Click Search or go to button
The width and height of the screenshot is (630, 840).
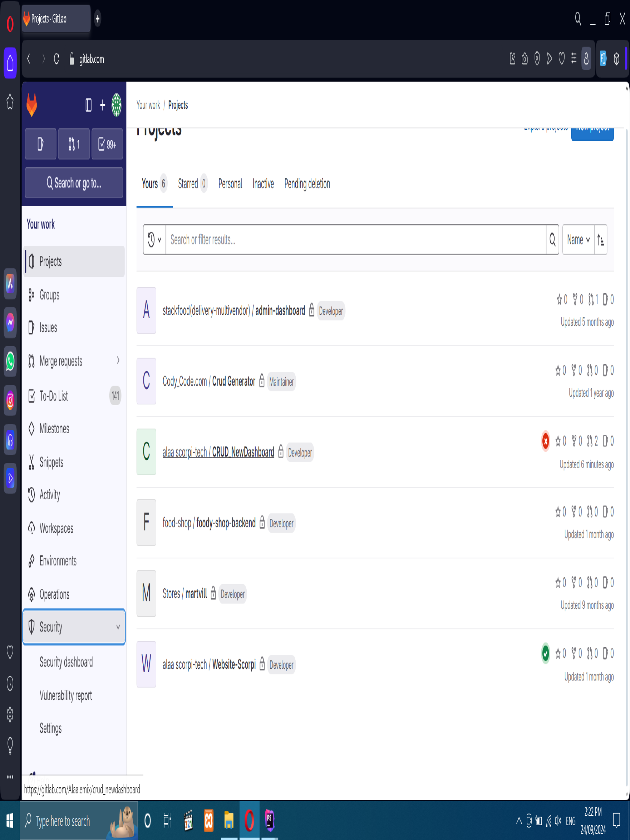pyautogui.click(x=74, y=183)
